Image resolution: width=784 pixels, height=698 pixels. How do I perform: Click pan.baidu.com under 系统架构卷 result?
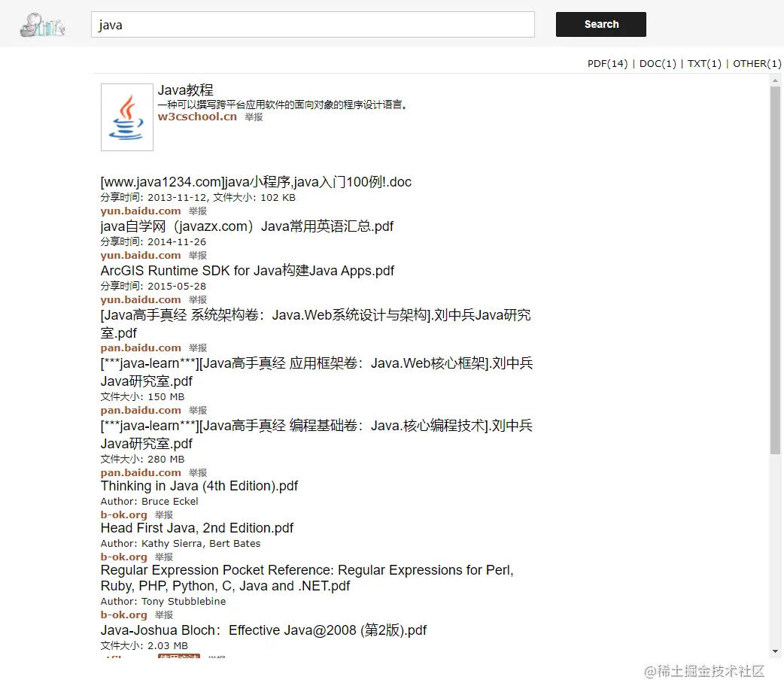pos(141,348)
